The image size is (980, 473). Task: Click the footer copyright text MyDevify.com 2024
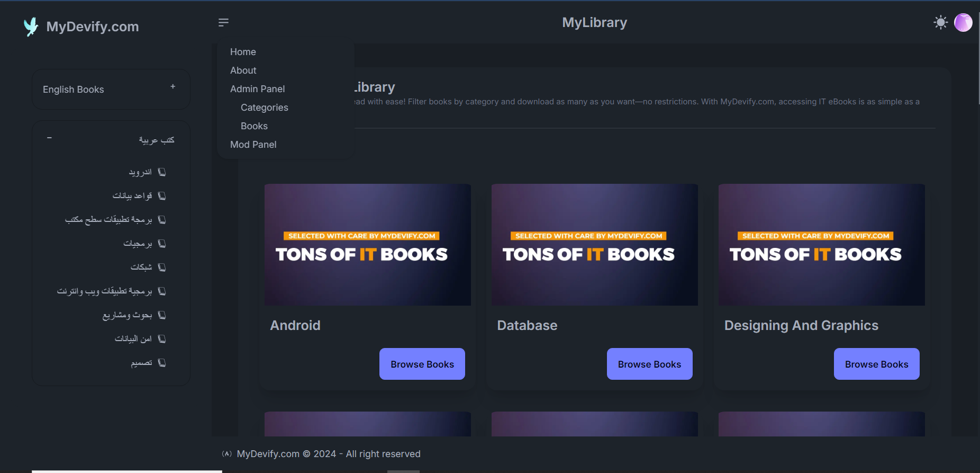click(329, 454)
